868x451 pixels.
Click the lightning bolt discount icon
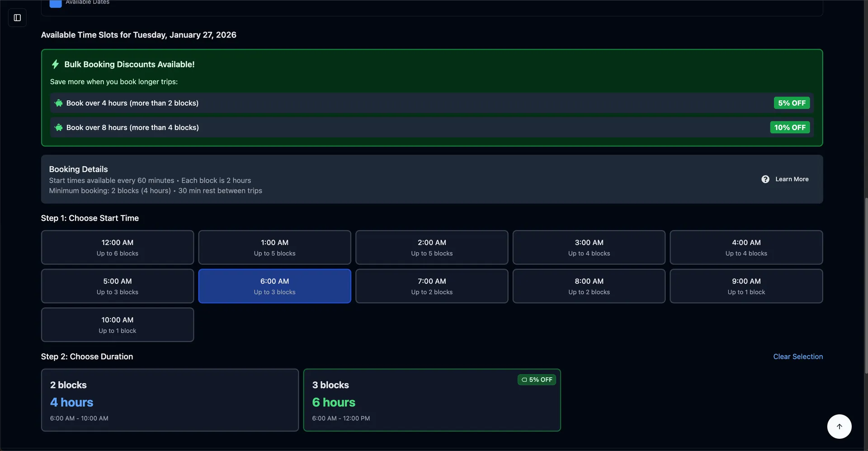56,64
